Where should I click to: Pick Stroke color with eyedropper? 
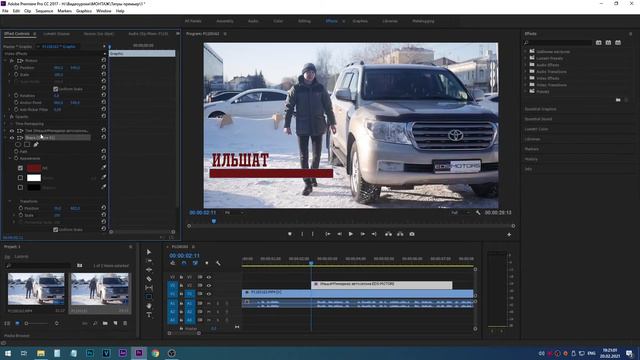104,178
